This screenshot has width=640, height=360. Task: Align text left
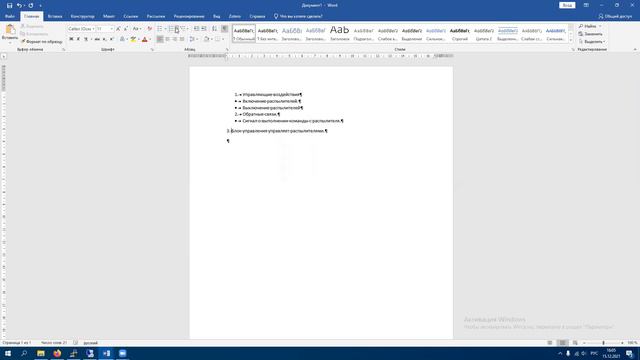160,39
